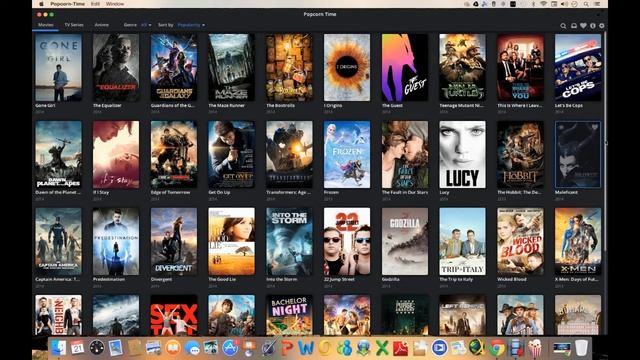
Task: Open the Popcorn Time dock icon
Action: point(534,348)
